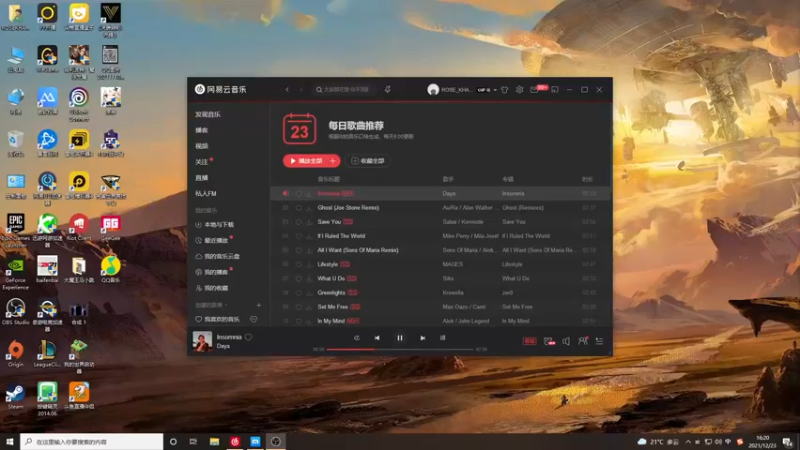Open 播客 in the sidebar
Screen dimensions: 800x450
click(202, 130)
